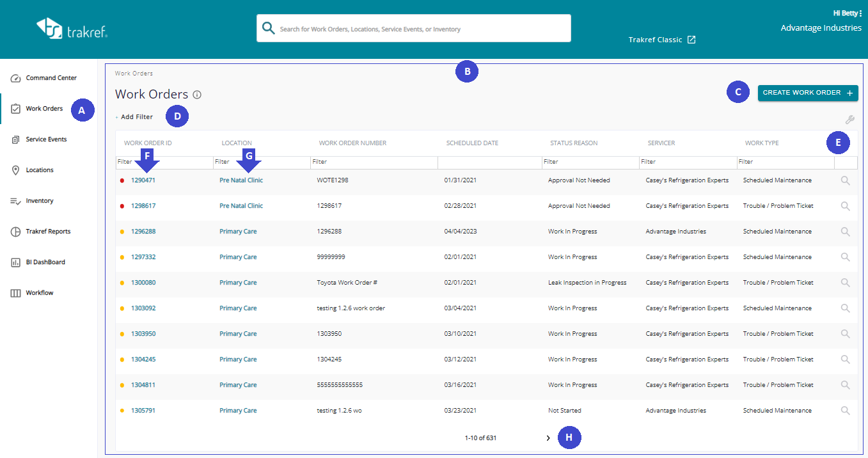Click the Location filter field
Screen dimensions: 868x458
click(262, 162)
